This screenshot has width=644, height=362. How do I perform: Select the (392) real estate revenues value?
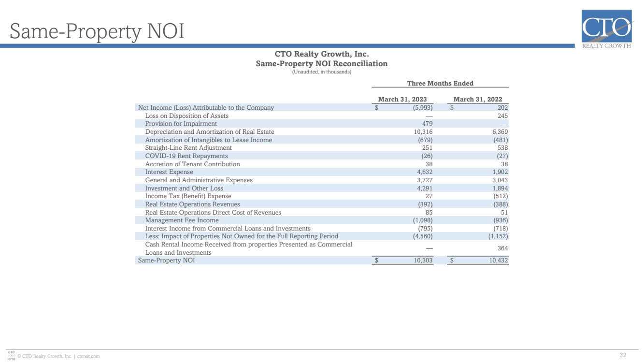425,204
